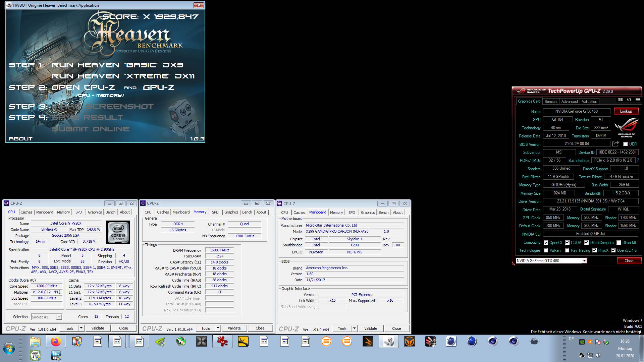Click the GPU Name field NVIDIA GeForce GTX 460
This screenshot has height=362, width=644.
[x=576, y=111]
